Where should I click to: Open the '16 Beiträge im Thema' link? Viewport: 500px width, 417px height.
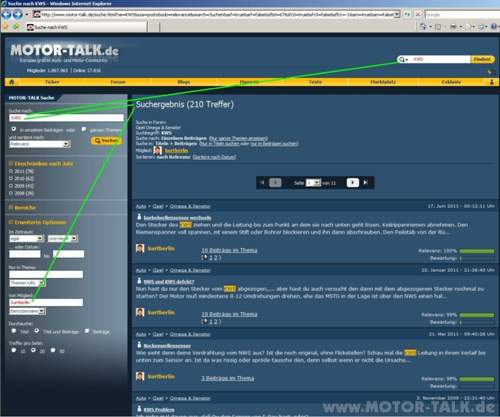click(229, 250)
